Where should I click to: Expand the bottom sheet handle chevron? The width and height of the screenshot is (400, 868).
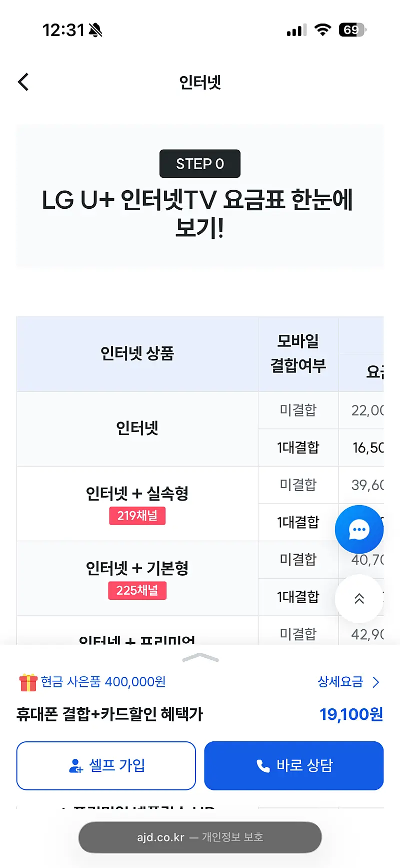tap(200, 657)
